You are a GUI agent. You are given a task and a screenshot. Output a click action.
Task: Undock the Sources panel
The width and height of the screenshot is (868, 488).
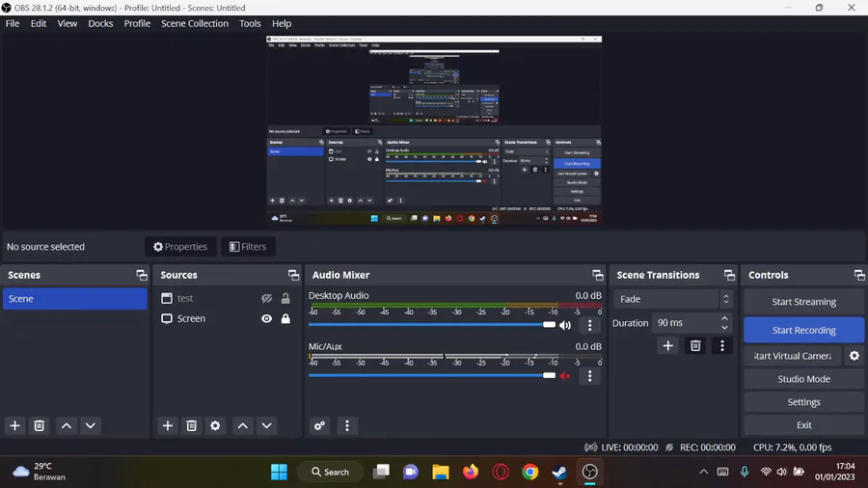293,275
